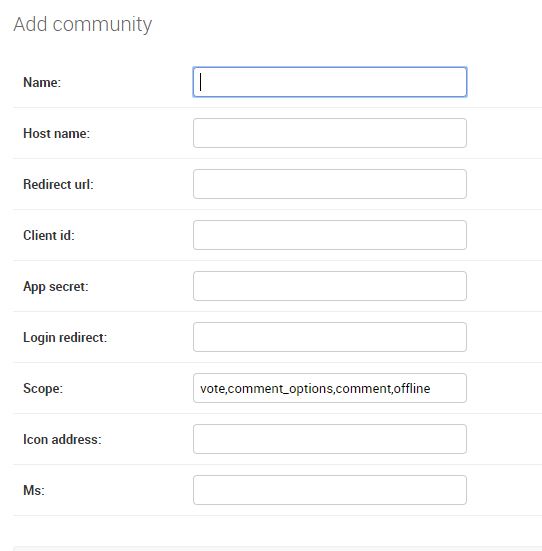Select the Icon address input field
This screenshot has height=551, width=542.
330,439
